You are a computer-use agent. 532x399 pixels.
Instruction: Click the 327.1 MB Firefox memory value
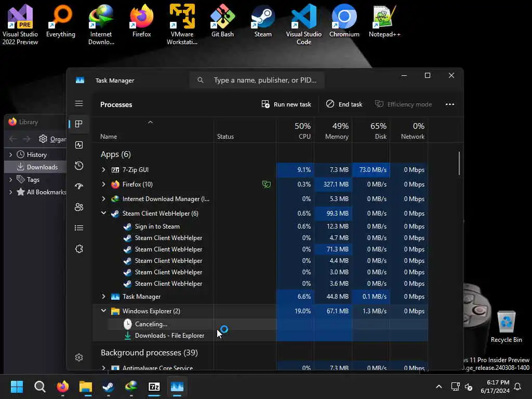[x=333, y=184]
